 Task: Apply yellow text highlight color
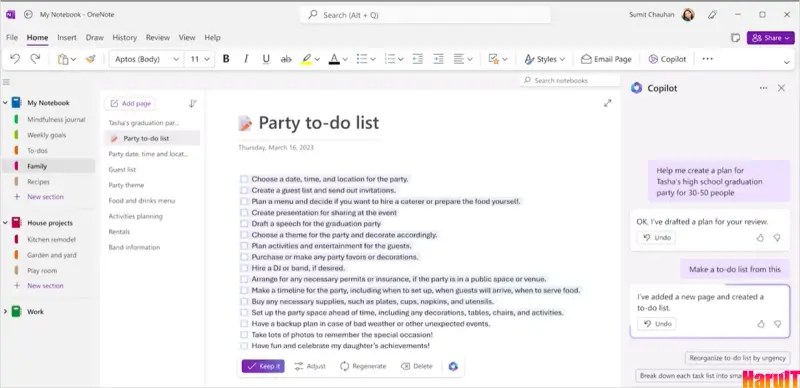pos(306,59)
